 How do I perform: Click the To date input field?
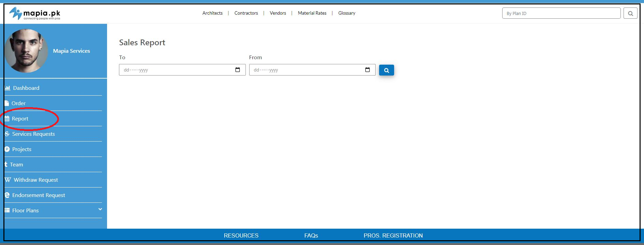tap(182, 70)
